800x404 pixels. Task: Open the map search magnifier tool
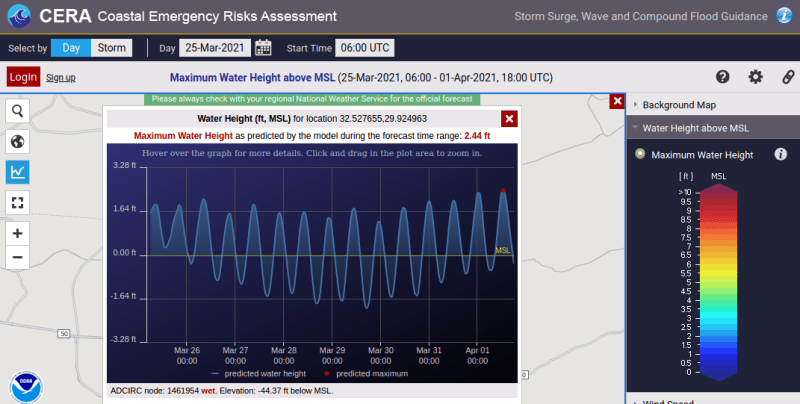(17, 111)
